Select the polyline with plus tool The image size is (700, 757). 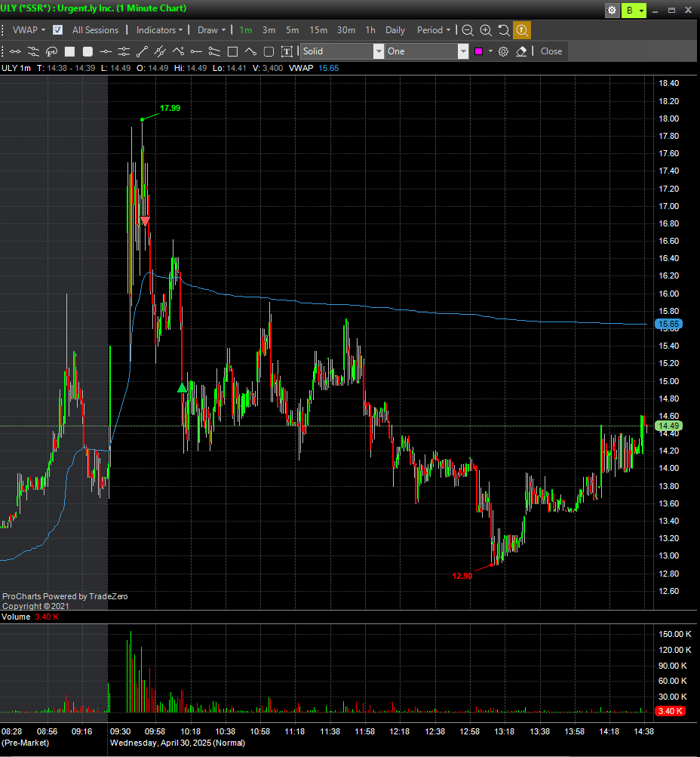coord(178,51)
